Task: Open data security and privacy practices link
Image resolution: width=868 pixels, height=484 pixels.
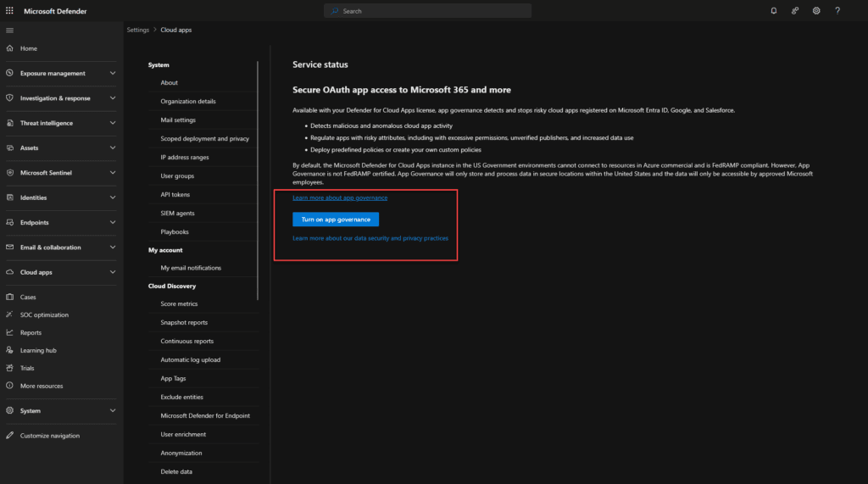Action: click(x=370, y=238)
